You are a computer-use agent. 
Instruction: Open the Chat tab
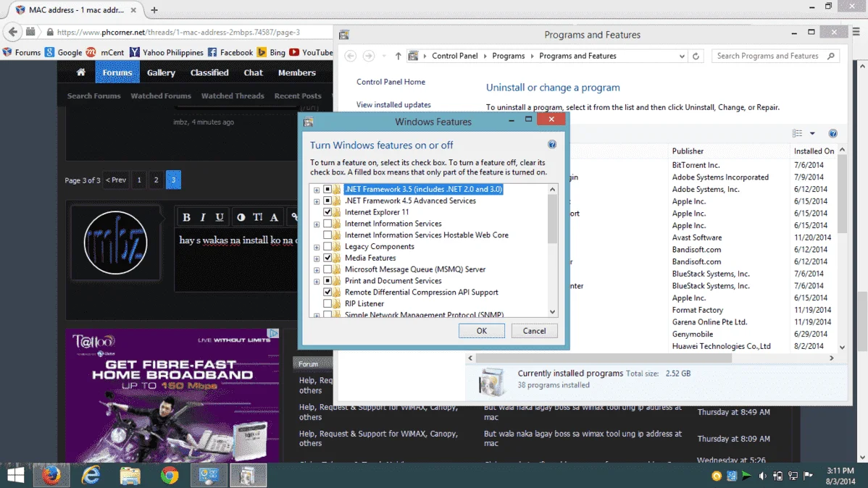click(x=253, y=72)
